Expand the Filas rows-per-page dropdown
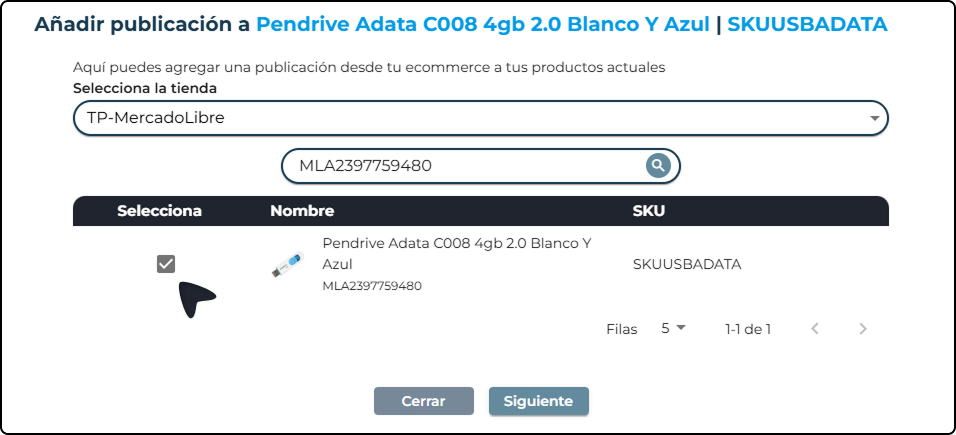The image size is (956, 435). 674,328
